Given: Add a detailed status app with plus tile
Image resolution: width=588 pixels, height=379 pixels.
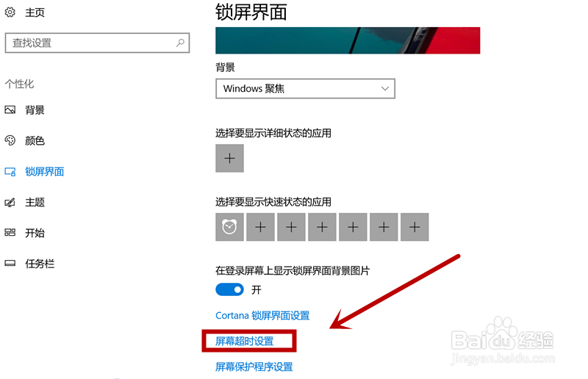Looking at the screenshot, I should 229,158.
